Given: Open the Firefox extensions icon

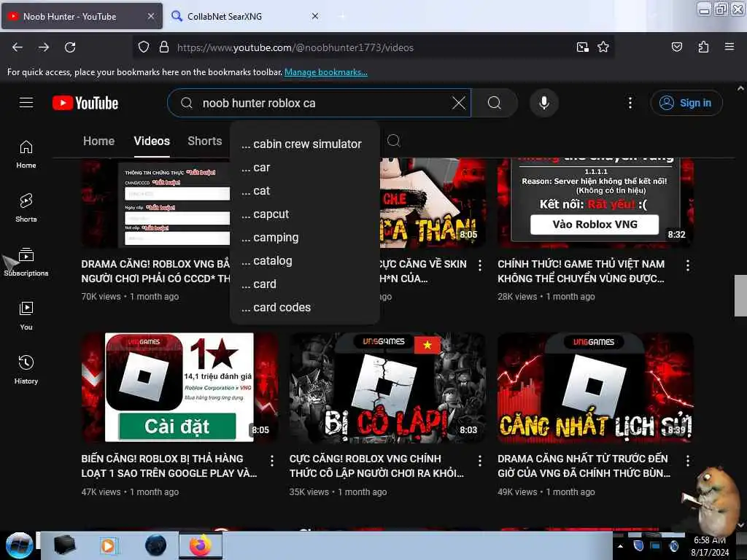Looking at the screenshot, I should click(x=703, y=47).
